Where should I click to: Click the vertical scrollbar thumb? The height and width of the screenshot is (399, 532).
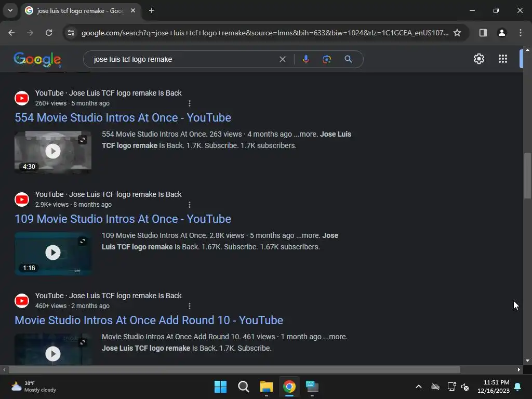527,176
